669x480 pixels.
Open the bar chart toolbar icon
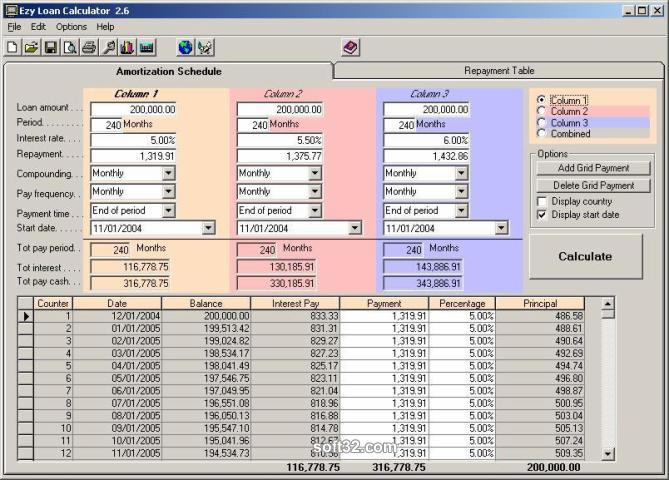[x=127, y=47]
